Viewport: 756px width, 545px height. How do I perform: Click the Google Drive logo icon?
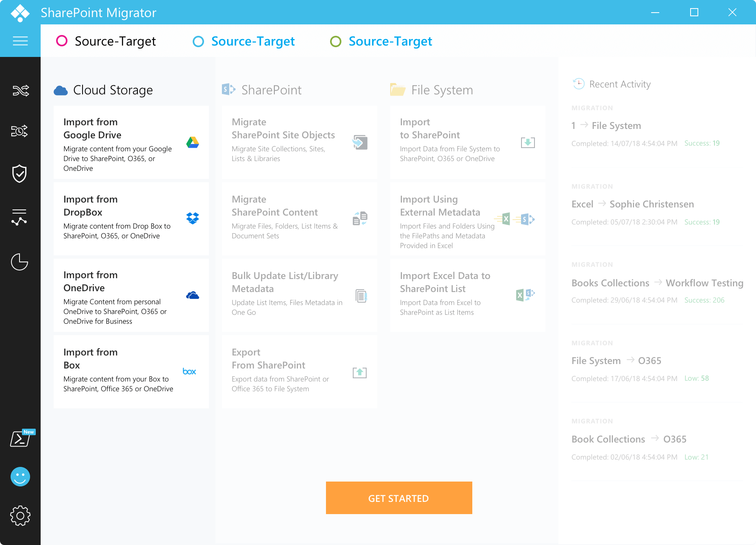click(x=193, y=142)
